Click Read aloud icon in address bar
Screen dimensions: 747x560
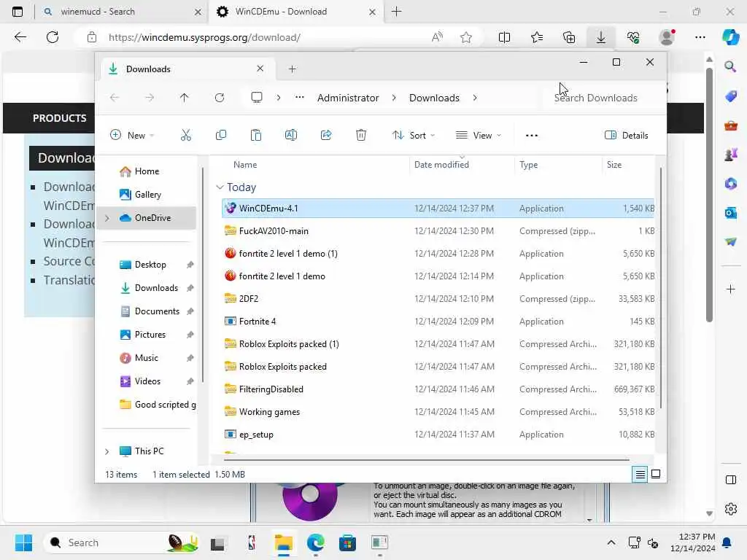(x=437, y=37)
